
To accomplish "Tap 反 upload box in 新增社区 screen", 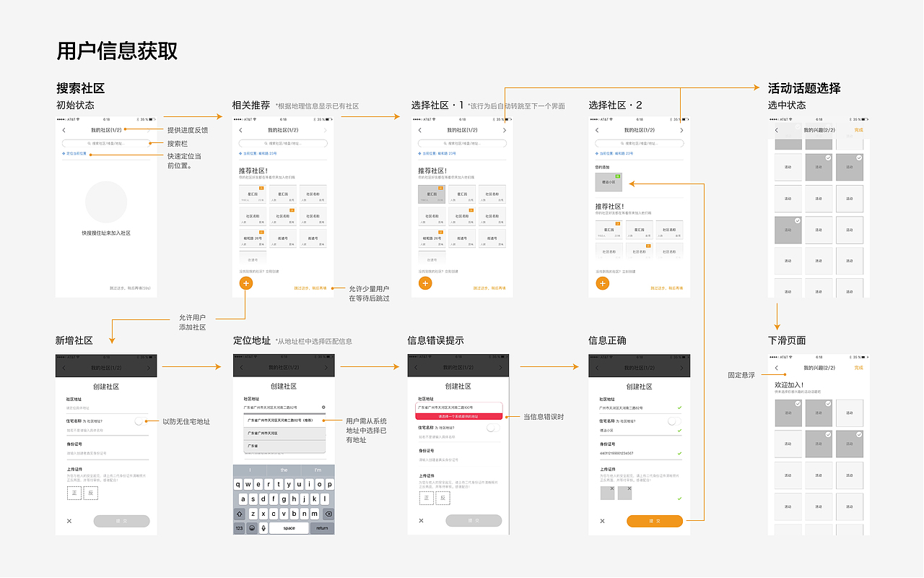I will pos(90,493).
